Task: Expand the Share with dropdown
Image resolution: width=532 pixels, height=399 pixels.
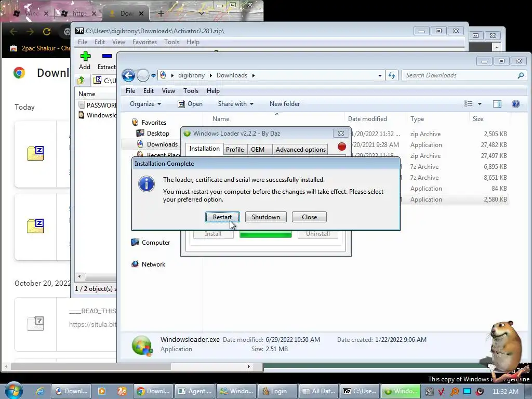Action: point(236,104)
